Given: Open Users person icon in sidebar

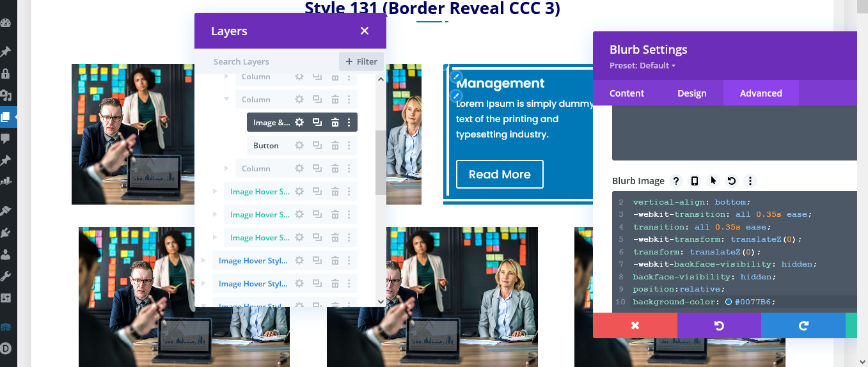Looking at the screenshot, I should point(6,254).
